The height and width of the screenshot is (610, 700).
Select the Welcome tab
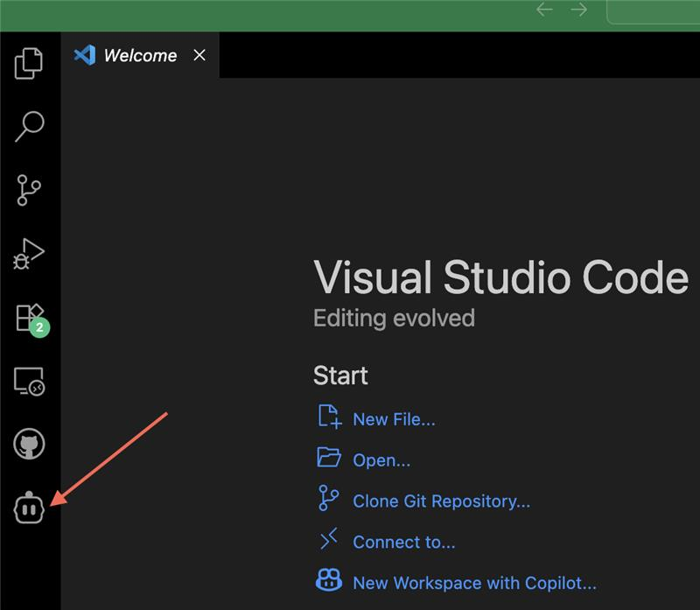click(x=139, y=55)
